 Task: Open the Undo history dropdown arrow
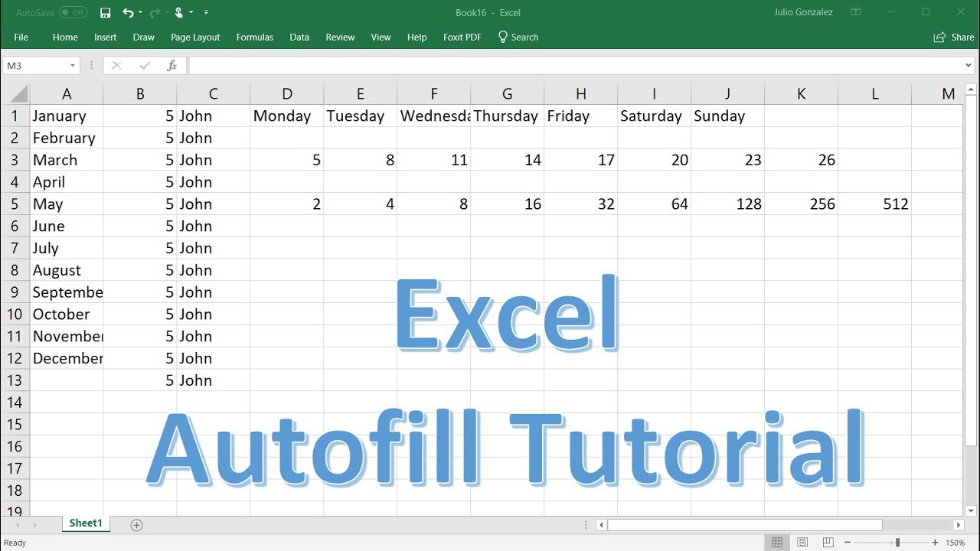(x=141, y=12)
